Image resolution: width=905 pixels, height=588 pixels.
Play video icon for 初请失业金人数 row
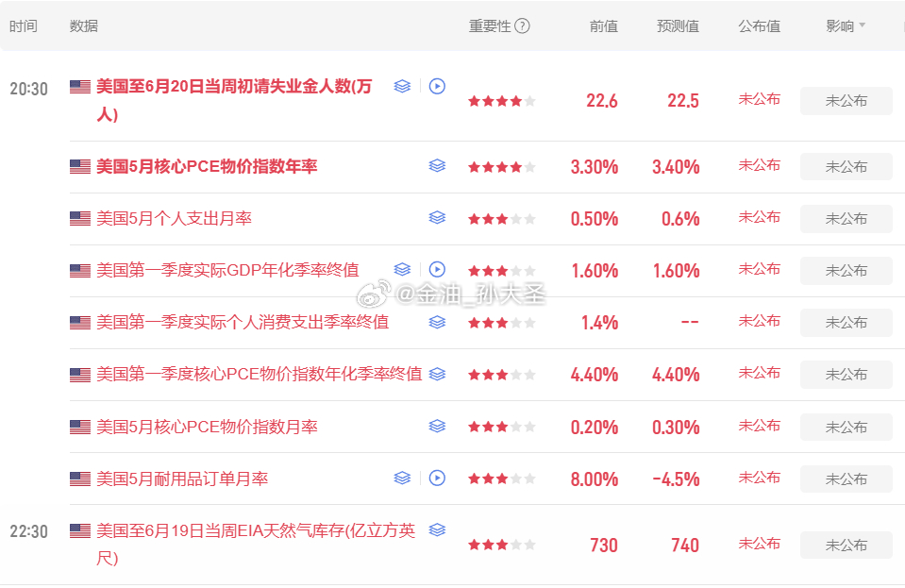click(437, 87)
